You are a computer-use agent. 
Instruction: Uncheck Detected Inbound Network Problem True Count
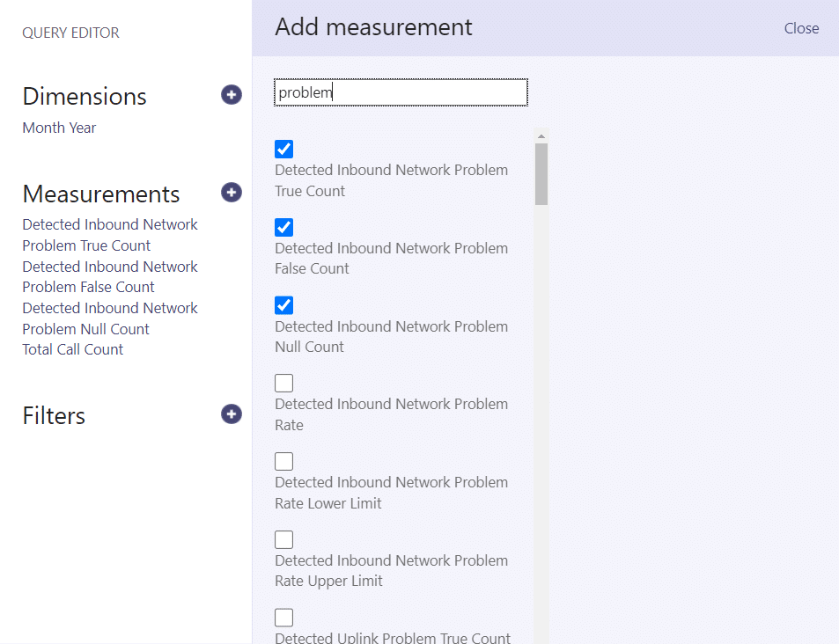(284, 150)
